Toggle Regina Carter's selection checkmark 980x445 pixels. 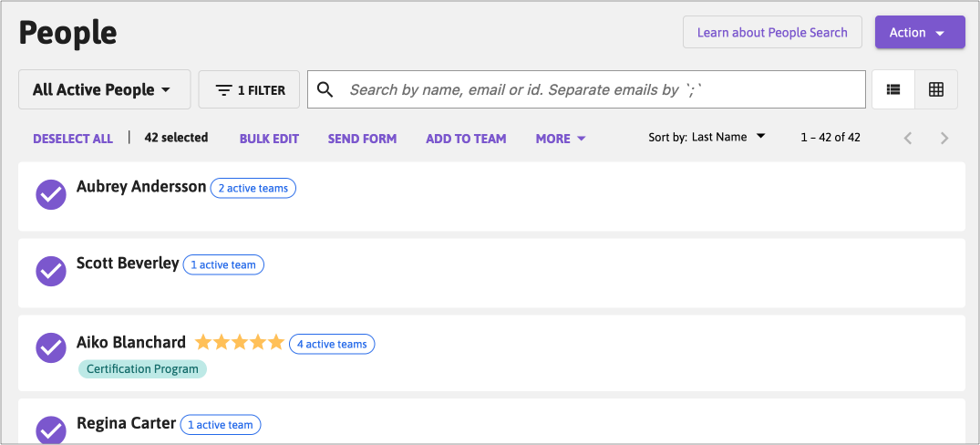51,430
